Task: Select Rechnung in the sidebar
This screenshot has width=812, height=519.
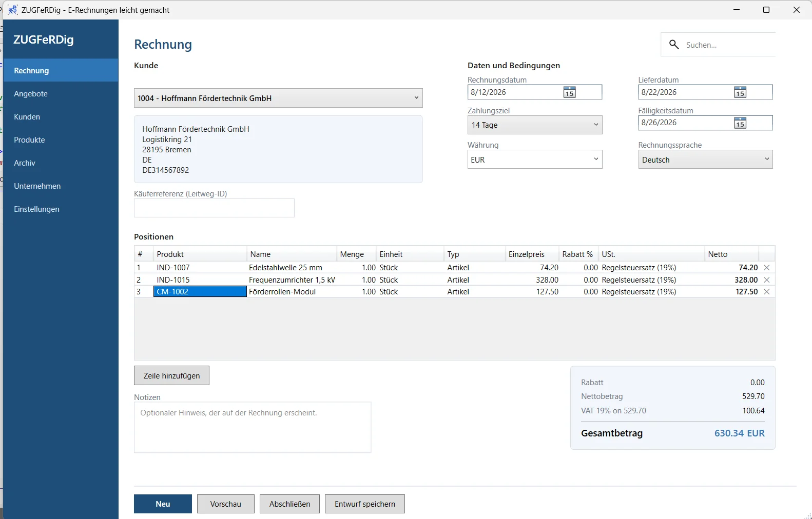Action: coord(61,70)
